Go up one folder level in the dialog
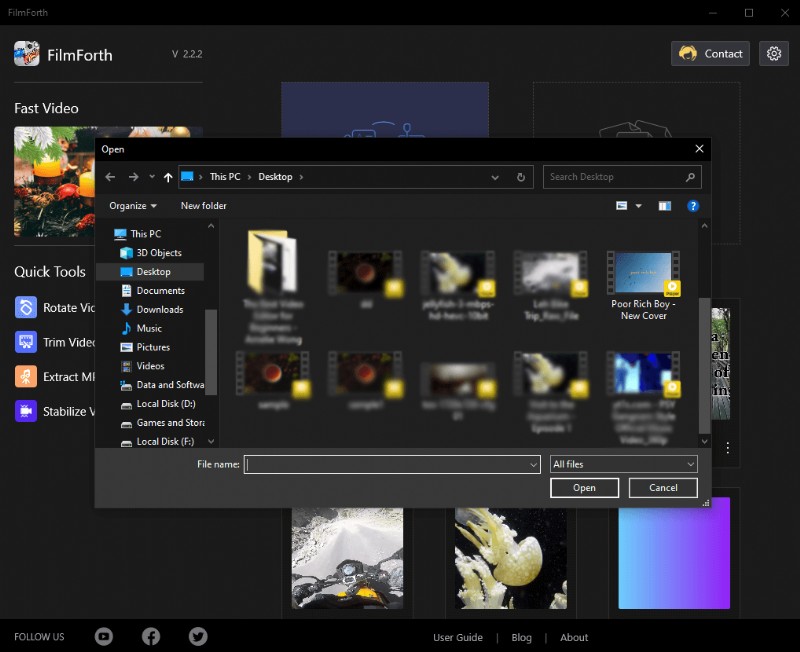This screenshot has width=800, height=652. pos(166,177)
